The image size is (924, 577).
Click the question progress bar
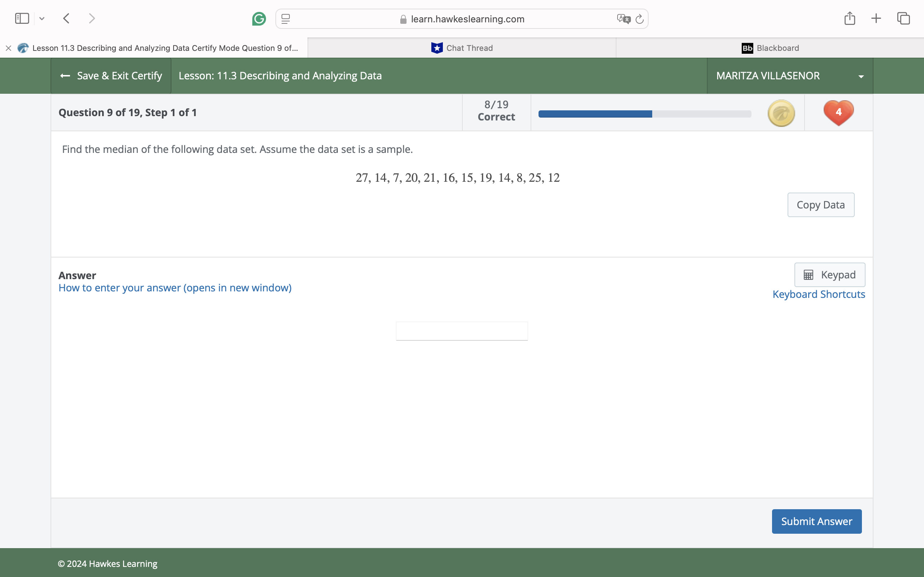[x=644, y=113]
